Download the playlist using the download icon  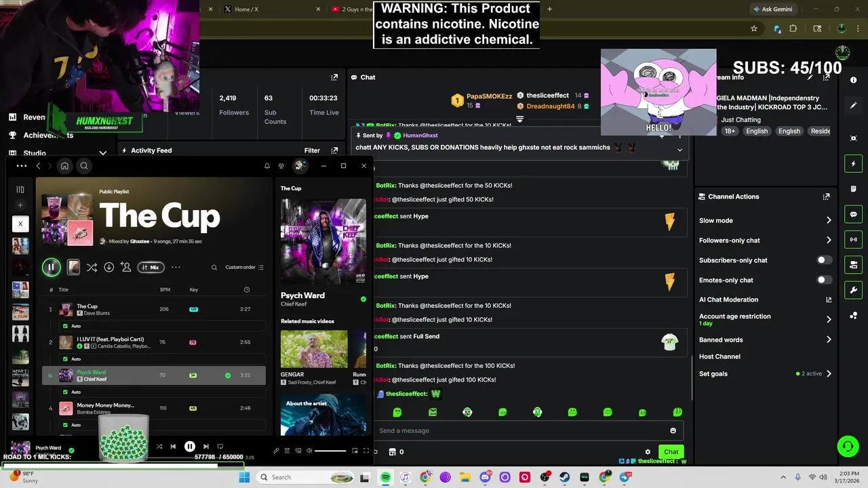tap(108, 267)
